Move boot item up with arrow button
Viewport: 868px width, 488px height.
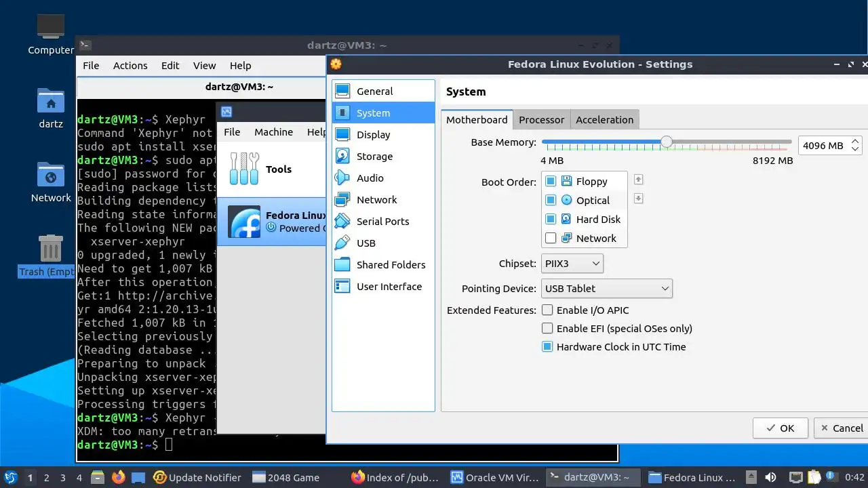coord(638,180)
